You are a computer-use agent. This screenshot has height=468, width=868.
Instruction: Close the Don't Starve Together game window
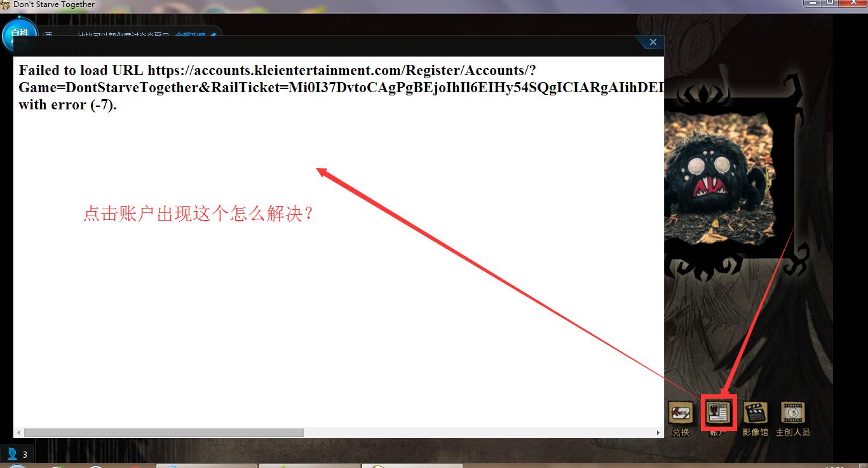pyautogui.click(x=853, y=3)
